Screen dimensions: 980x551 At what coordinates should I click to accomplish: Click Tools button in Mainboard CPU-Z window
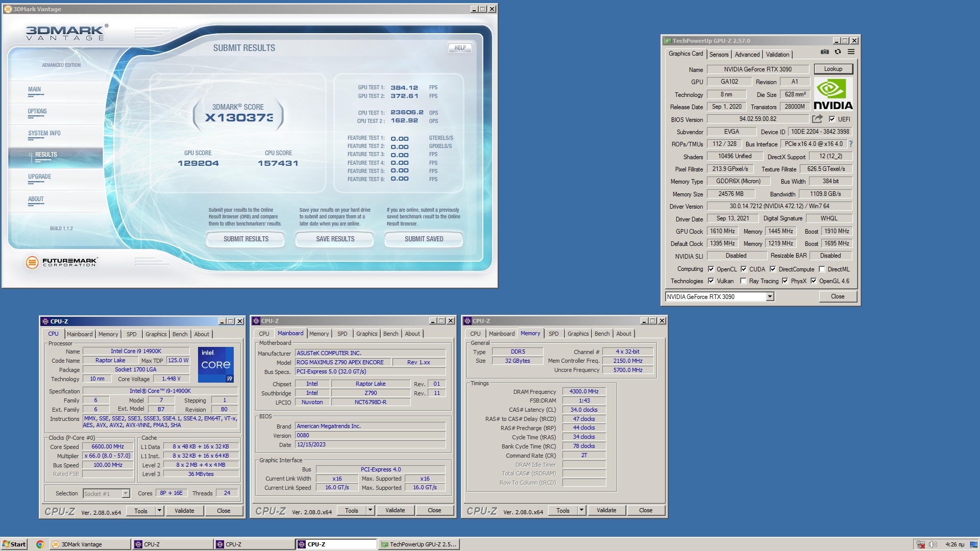click(x=352, y=510)
